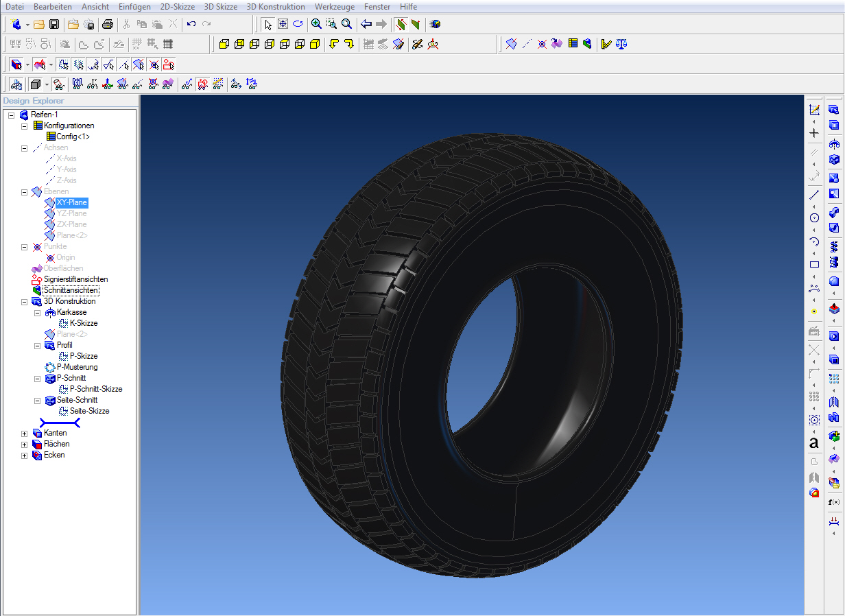Collapse the Reifen-1 root node
Image resolution: width=845 pixels, height=616 pixels.
(12, 115)
